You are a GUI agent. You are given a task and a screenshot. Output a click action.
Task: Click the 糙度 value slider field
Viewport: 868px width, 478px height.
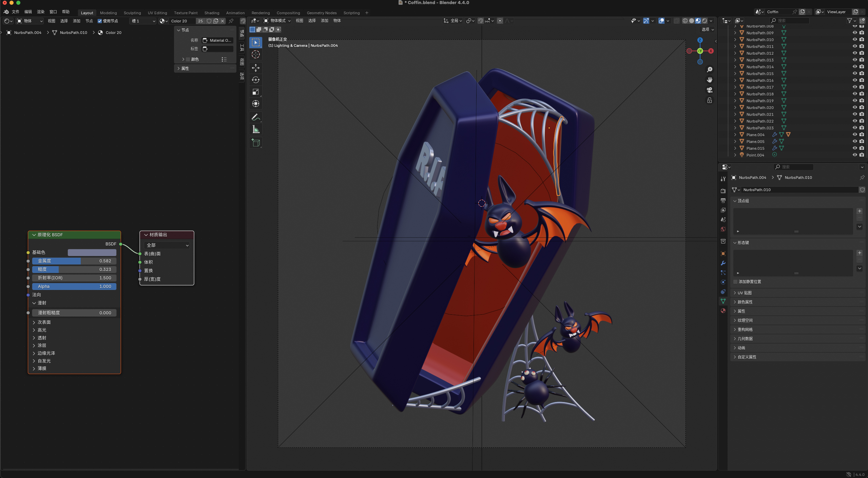[x=74, y=269]
